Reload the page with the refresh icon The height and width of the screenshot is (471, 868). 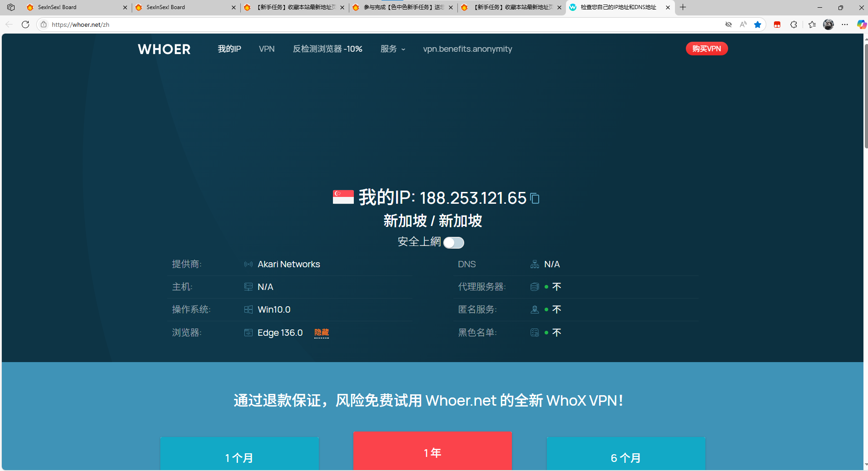(25, 25)
